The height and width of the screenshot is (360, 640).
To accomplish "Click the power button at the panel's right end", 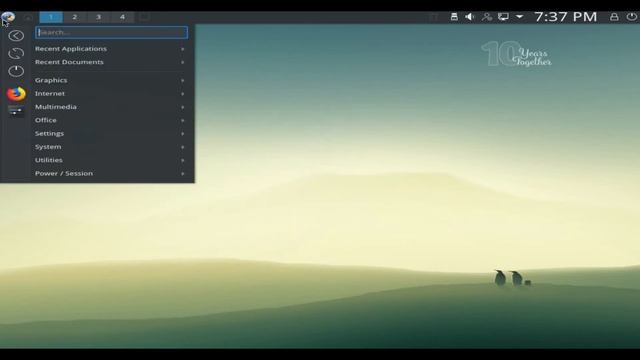I will (631, 17).
